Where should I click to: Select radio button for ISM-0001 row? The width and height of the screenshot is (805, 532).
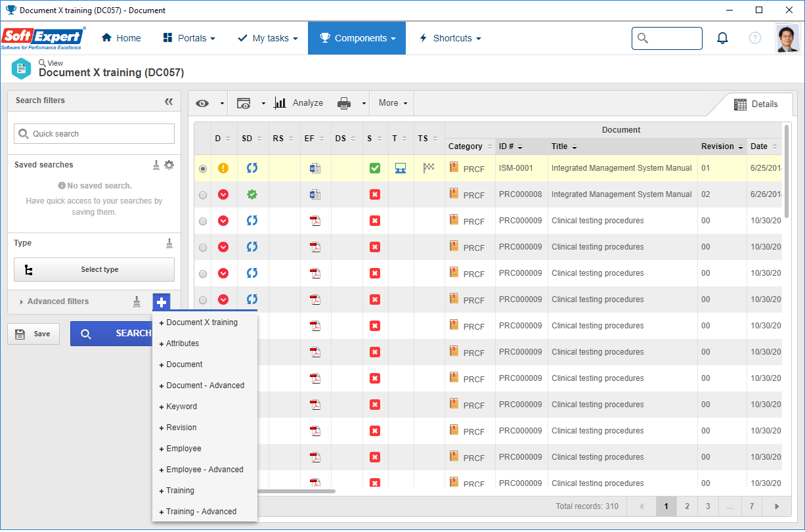[x=203, y=169]
